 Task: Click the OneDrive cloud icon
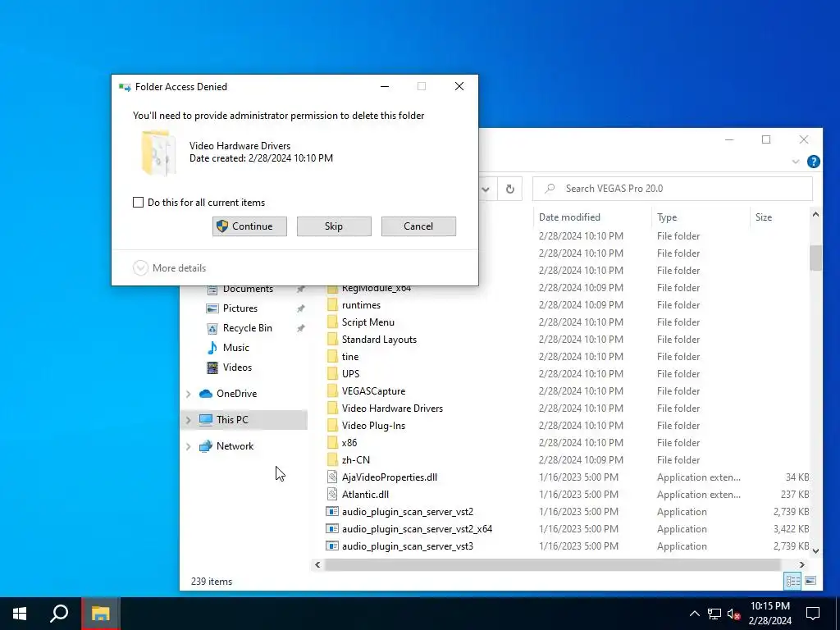click(x=206, y=394)
